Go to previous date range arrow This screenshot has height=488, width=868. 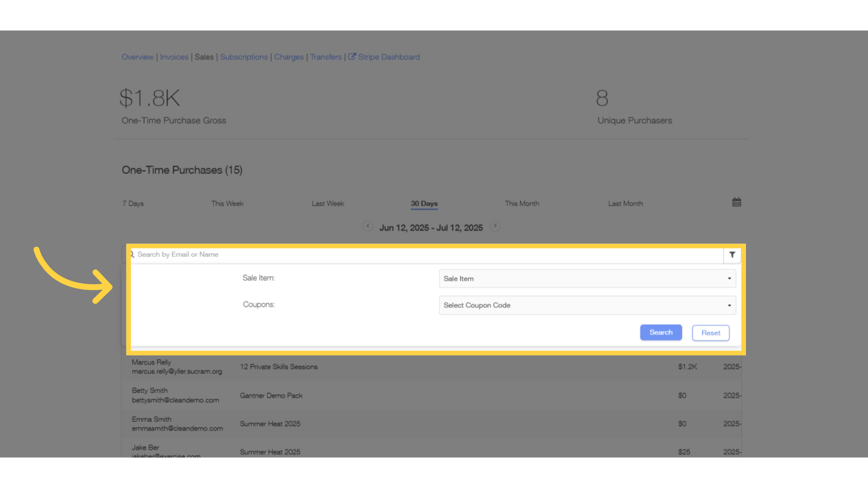click(368, 226)
